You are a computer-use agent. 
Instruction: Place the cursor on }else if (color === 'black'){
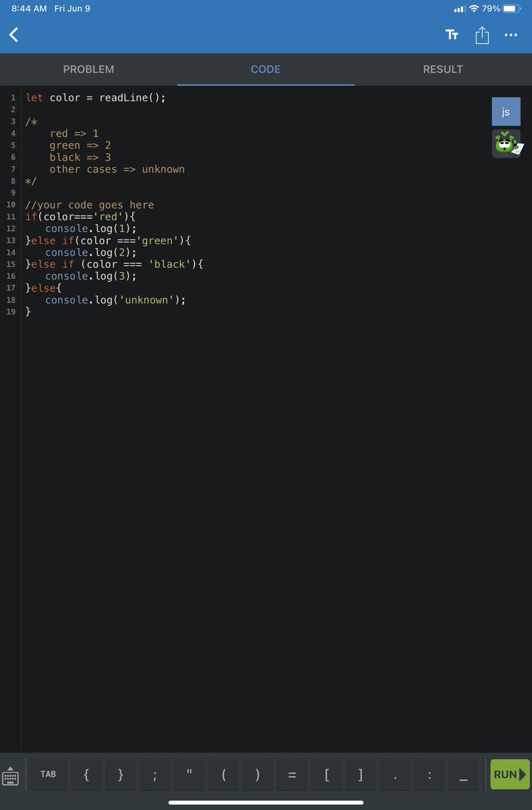[115, 264]
